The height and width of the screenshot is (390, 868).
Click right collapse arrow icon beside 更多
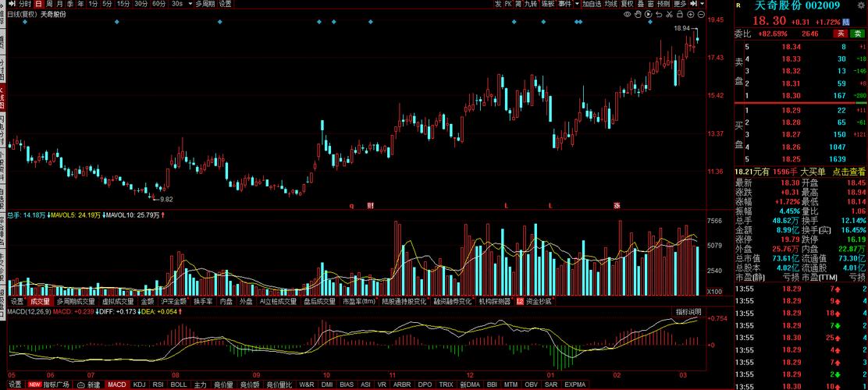tap(694, 4)
